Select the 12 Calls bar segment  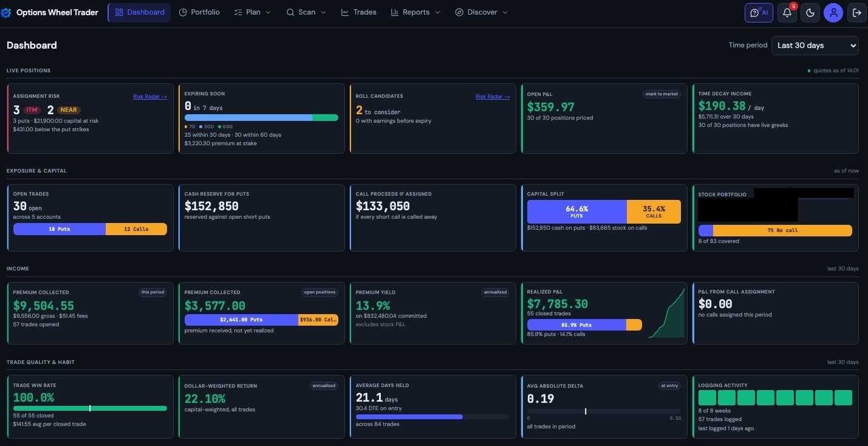point(136,229)
